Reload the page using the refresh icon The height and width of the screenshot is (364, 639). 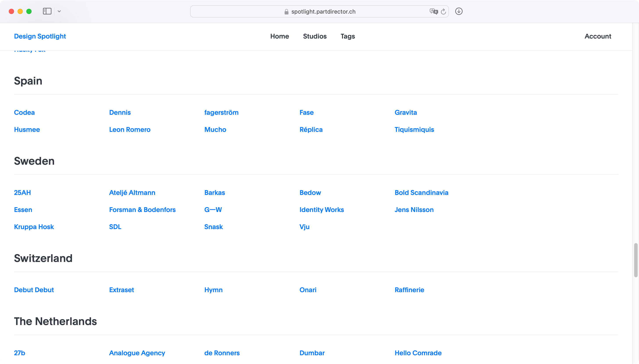pyautogui.click(x=443, y=12)
